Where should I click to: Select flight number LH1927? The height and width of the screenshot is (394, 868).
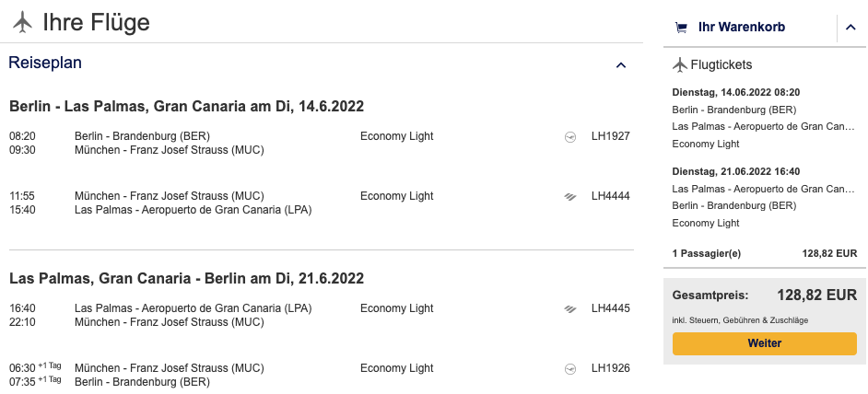point(610,136)
